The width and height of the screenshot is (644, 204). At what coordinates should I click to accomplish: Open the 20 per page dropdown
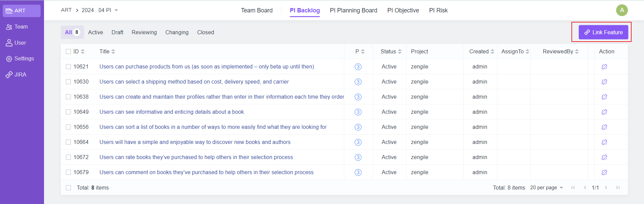point(546,188)
